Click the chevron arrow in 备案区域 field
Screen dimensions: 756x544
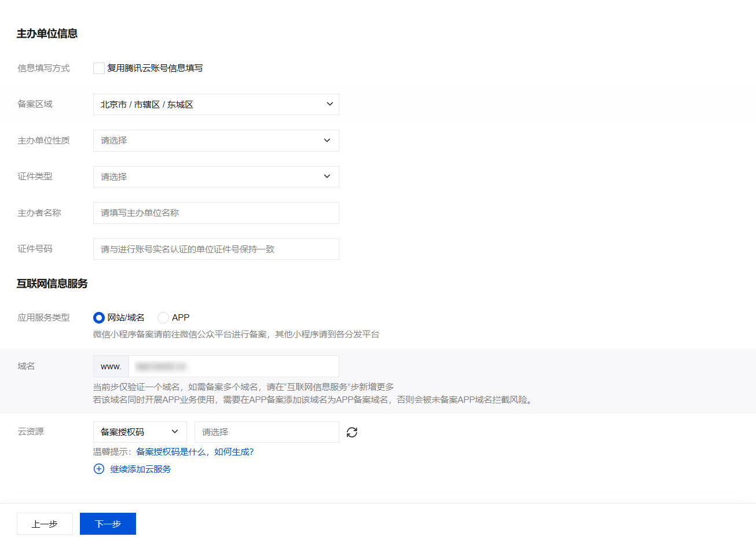(329, 104)
